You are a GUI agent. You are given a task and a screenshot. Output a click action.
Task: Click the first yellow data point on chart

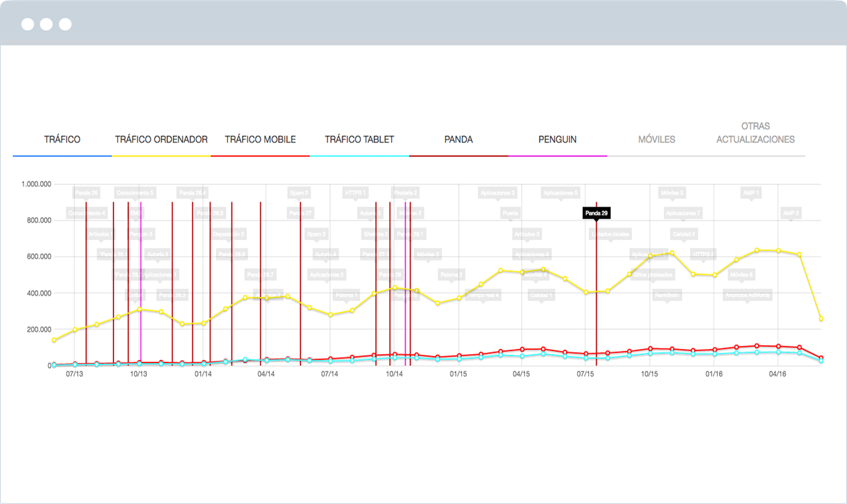54,340
